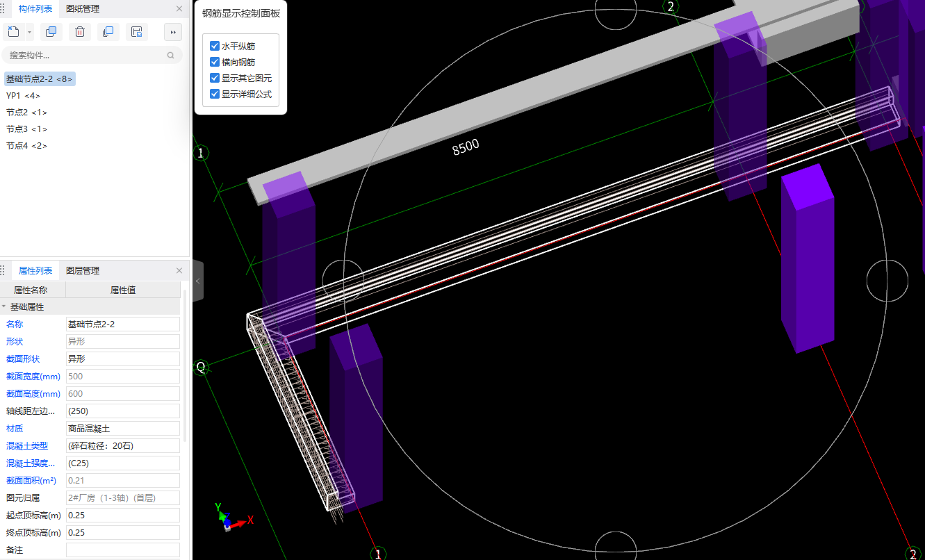Image resolution: width=925 pixels, height=560 pixels.
Task: Open the new component dropdown arrow
Action: pyautogui.click(x=29, y=32)
